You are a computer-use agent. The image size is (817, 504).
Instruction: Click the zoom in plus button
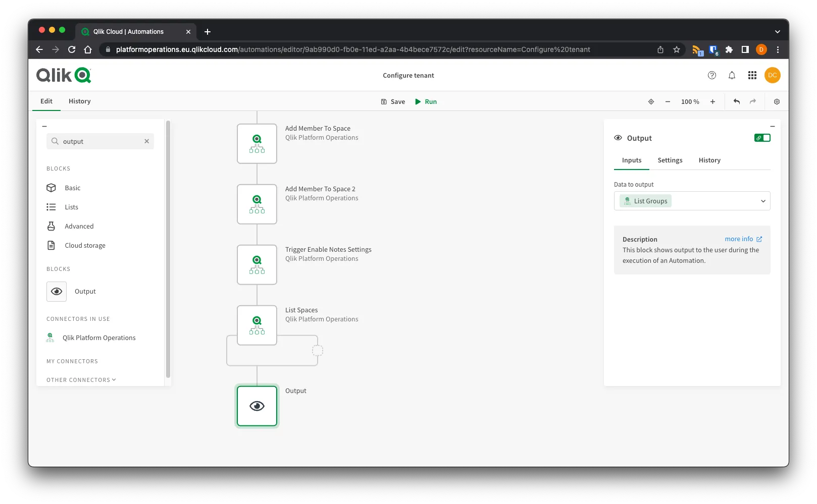tap(712, 101)
